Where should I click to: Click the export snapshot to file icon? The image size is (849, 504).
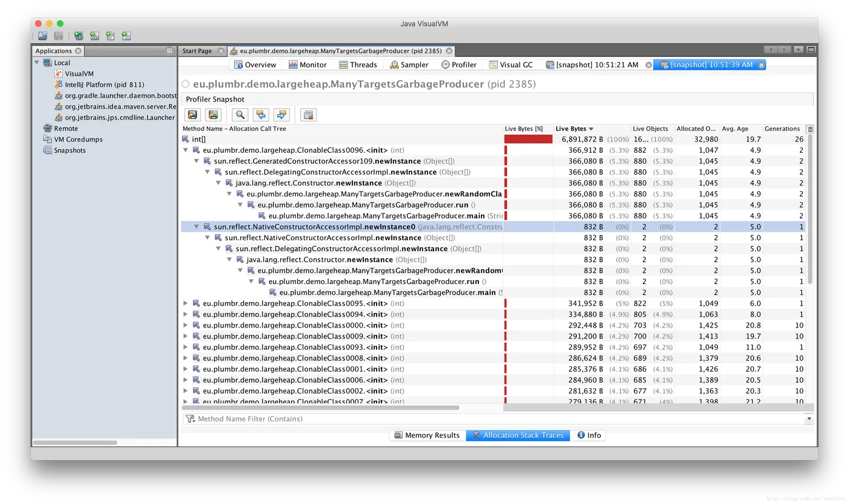click(x=193, y=115)
